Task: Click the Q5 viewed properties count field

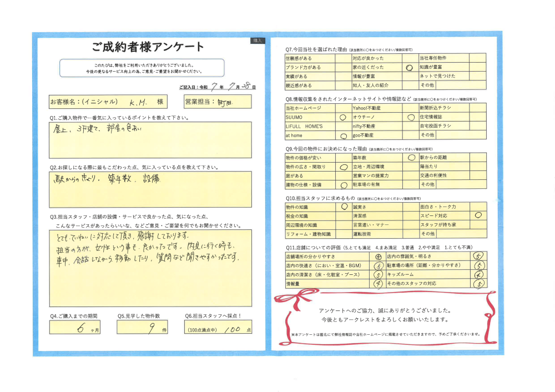Action: [142, 328]
